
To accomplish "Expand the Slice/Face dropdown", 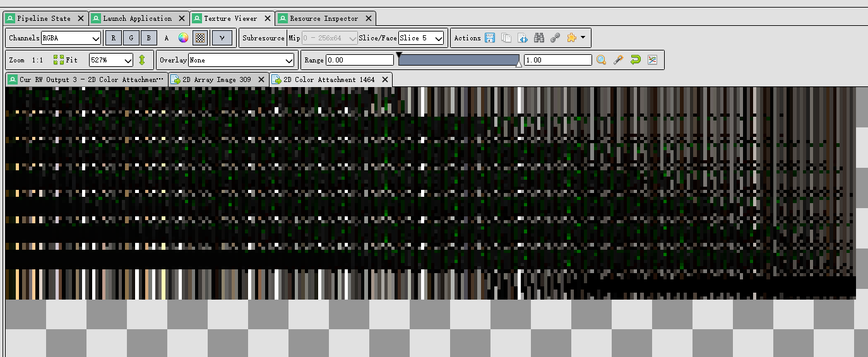I will pos(421,38).
